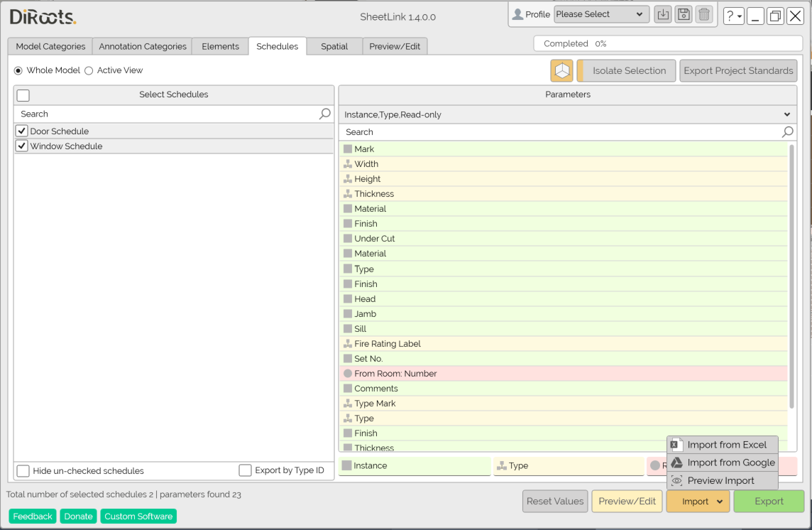Select the Active View radio button
The width and height of the screenshot is (812, 530).
click(88, 70)
